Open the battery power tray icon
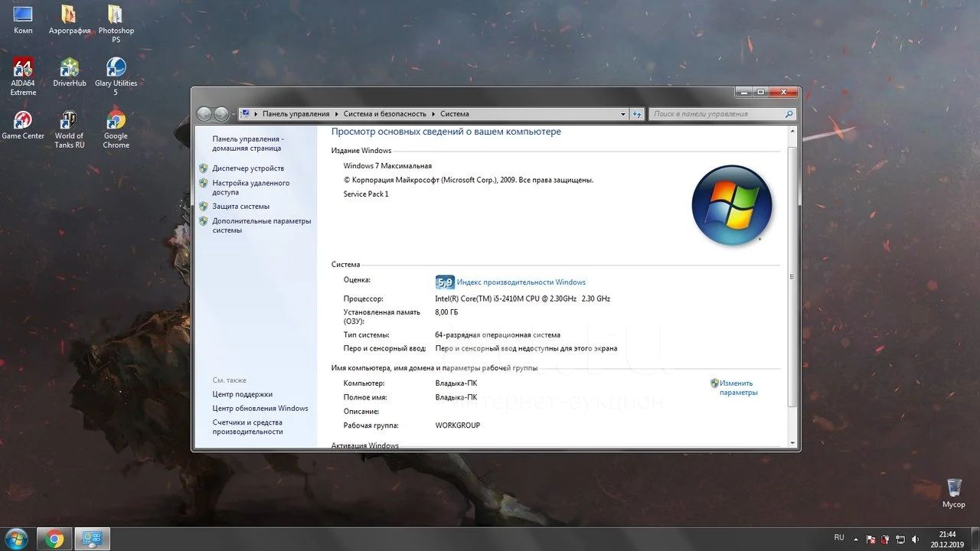980x551 pixels. pos(886,539)
